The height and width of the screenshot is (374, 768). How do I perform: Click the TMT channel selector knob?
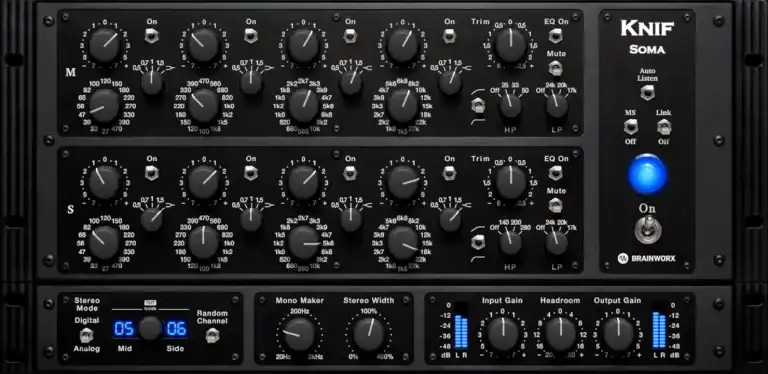(x=150, y=328)
